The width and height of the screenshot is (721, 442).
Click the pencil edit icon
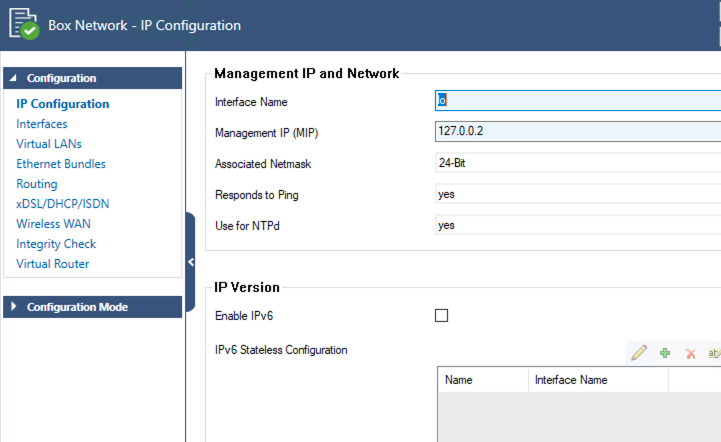(x=638, y=353)
